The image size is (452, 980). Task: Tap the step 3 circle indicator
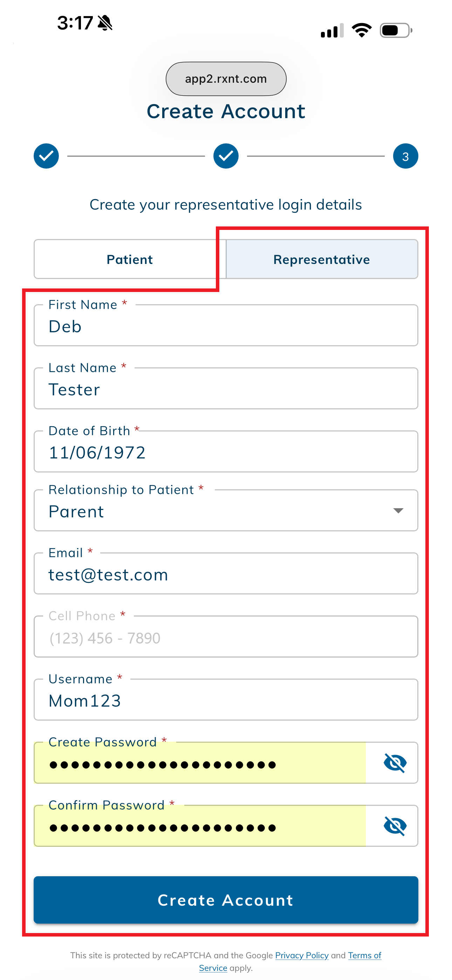[x=405, y=156]
